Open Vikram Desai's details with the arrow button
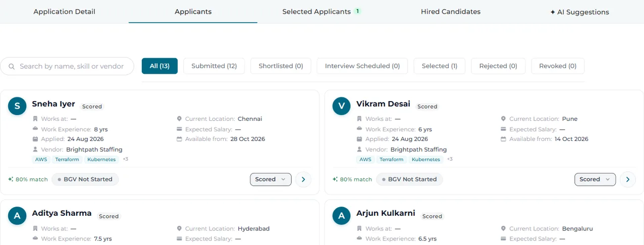The width and height of the screenshot is (644, 245). 627,179
